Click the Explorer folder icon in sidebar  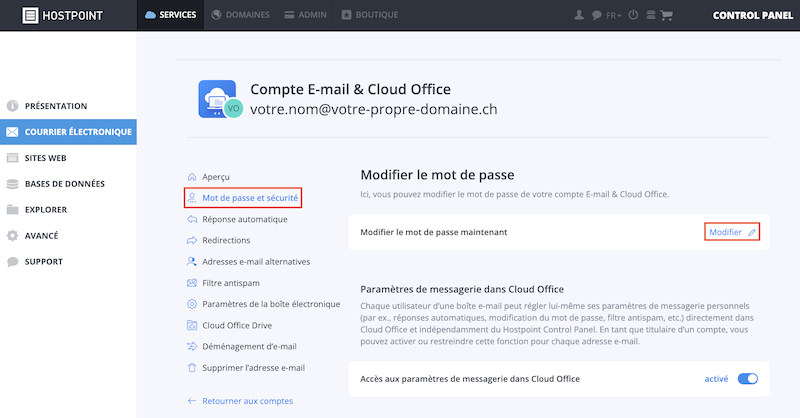click(x=12, y=209)
